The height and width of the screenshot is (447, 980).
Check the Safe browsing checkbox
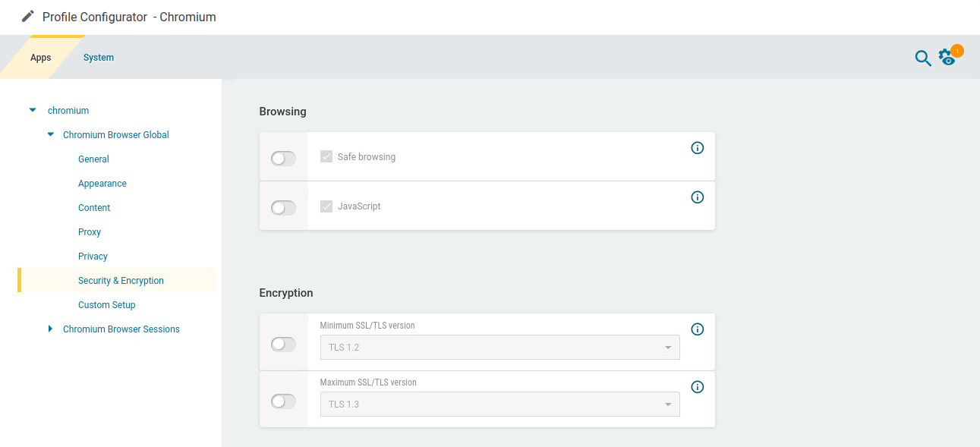pos(326,157)
